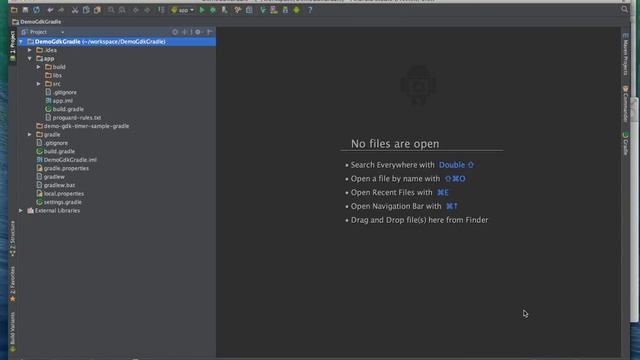Open the Project panel settings gear

pyautogui.click(x=198, y=32)
